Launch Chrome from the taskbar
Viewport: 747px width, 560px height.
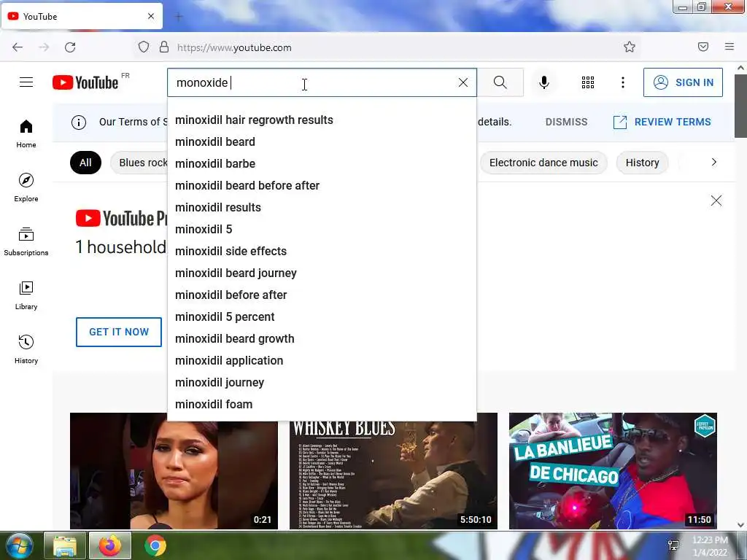click(x=155, y=545)
